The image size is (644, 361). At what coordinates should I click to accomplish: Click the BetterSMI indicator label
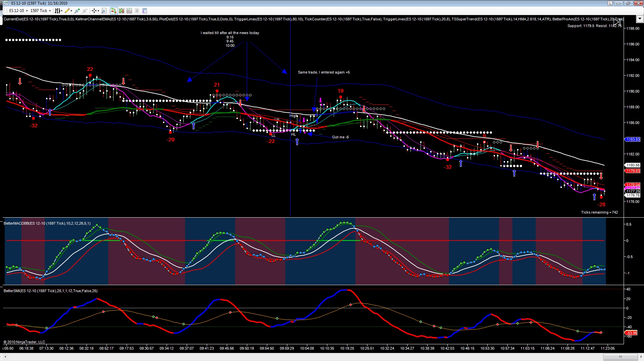pyautogui.click(x=50, y=291)
